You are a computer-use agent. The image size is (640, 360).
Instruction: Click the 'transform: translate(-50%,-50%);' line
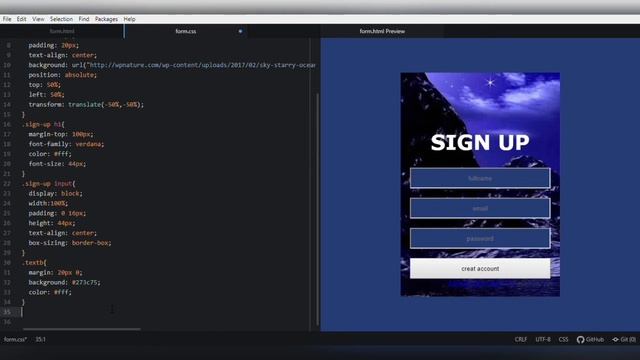coord(86,104)
